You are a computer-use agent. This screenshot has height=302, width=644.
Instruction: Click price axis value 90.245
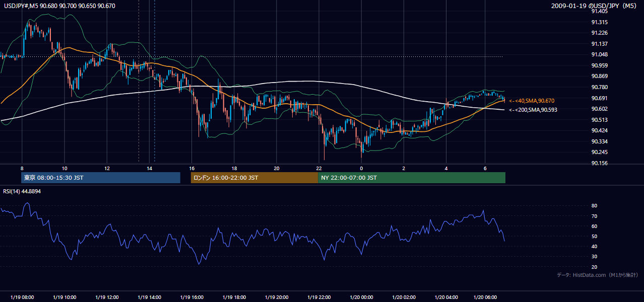pos(599,152)
